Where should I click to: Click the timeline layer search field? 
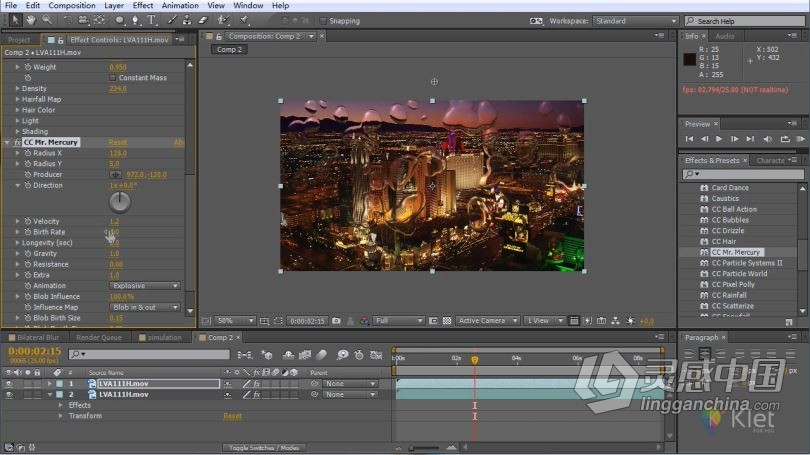(x=149, y=354)
